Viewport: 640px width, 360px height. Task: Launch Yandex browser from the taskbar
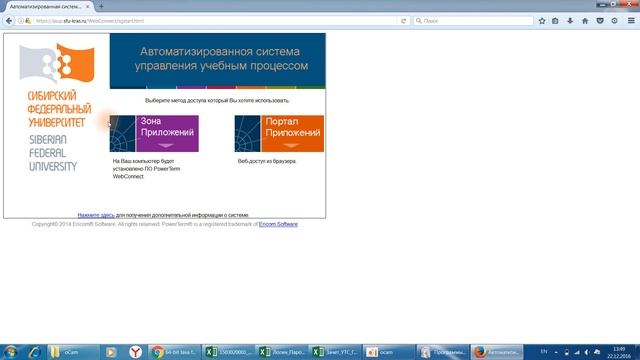136,352
